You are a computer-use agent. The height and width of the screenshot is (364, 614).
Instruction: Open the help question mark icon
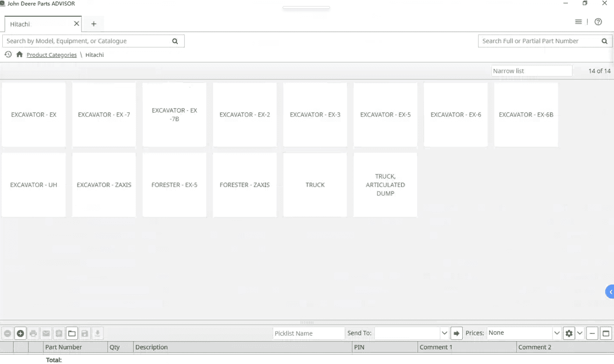click(599, 22)
